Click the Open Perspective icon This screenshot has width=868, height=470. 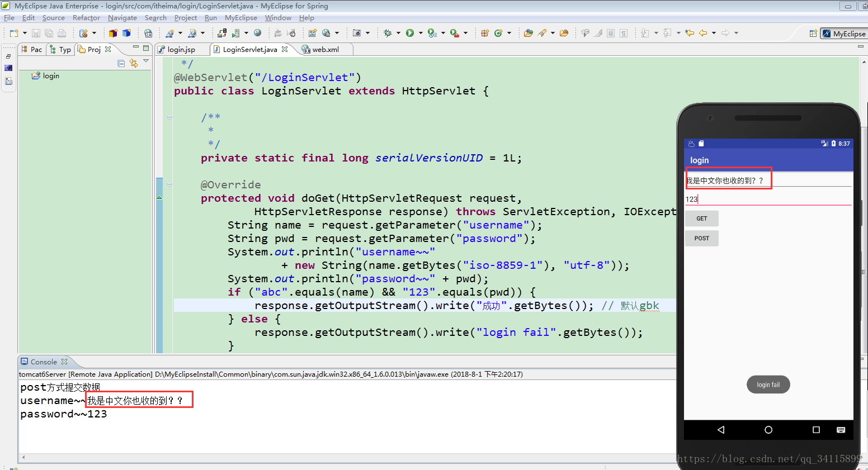click(813, 34)
